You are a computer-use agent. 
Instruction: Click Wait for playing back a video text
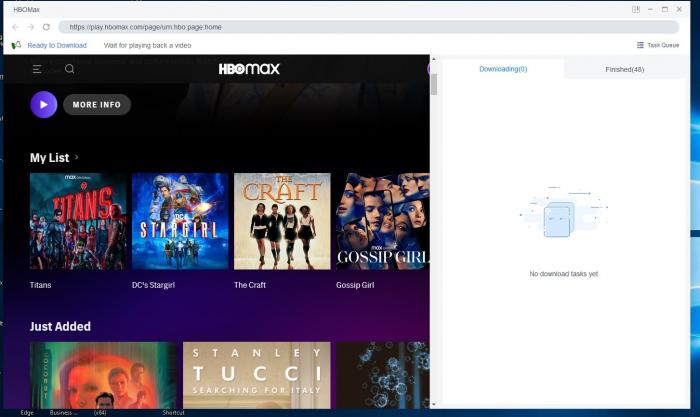pyautogui.click(x=147, y=45)
